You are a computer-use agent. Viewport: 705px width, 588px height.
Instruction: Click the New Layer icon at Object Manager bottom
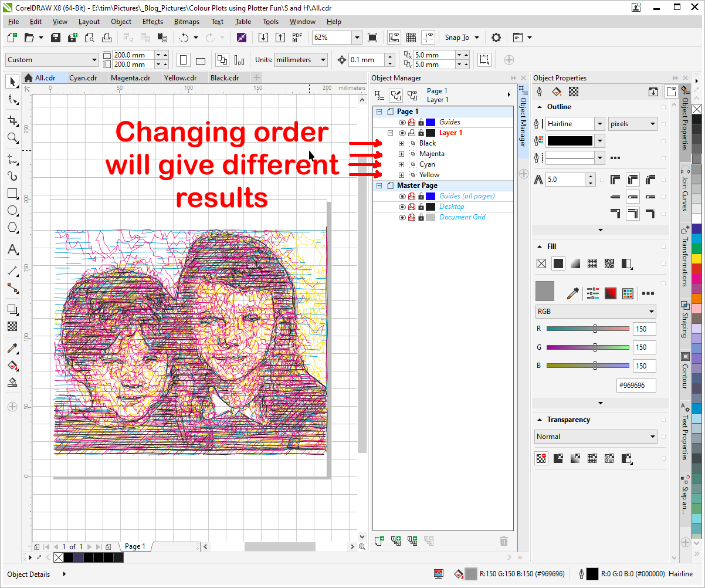(379, 540)
